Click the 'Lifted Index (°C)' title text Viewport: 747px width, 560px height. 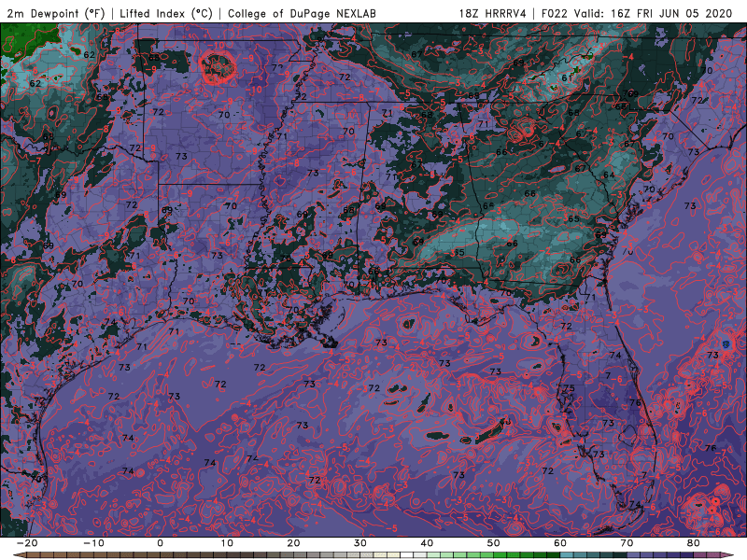166,13
